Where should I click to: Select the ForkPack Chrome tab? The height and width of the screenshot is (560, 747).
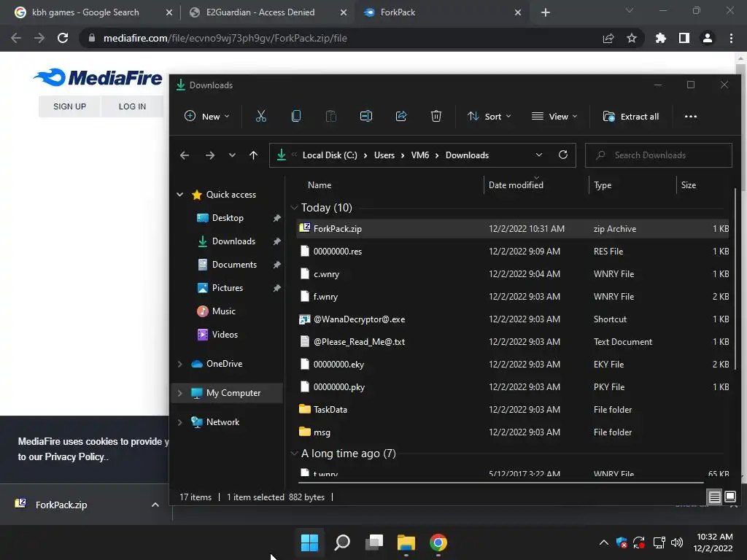click(398, 12)
